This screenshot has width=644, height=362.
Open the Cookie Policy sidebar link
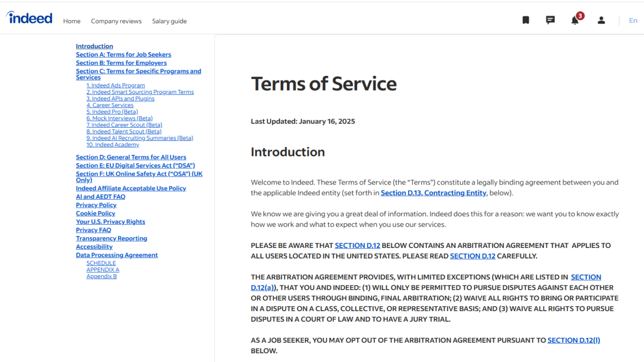96,213
